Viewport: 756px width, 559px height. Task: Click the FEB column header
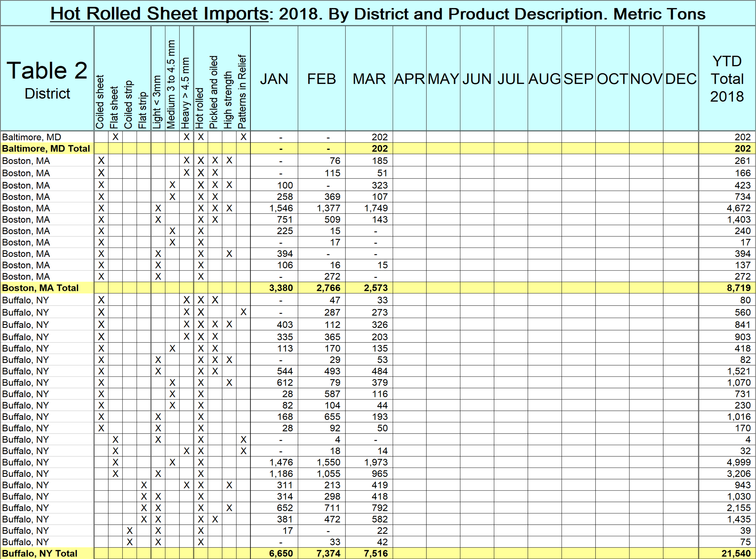[321, 79]
